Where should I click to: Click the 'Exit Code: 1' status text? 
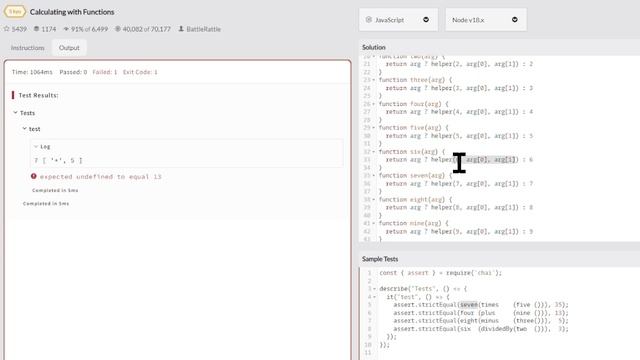[140, 72]
